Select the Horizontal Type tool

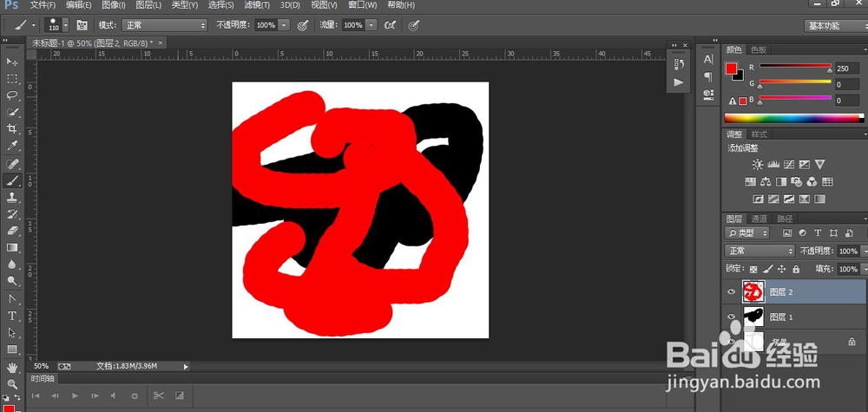click(12, 316)
